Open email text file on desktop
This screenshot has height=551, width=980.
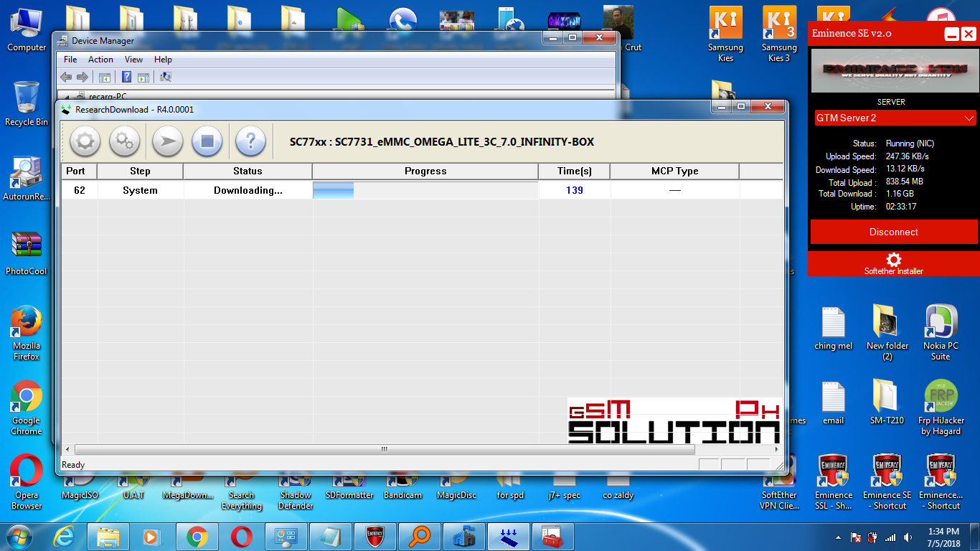[833, 402]
